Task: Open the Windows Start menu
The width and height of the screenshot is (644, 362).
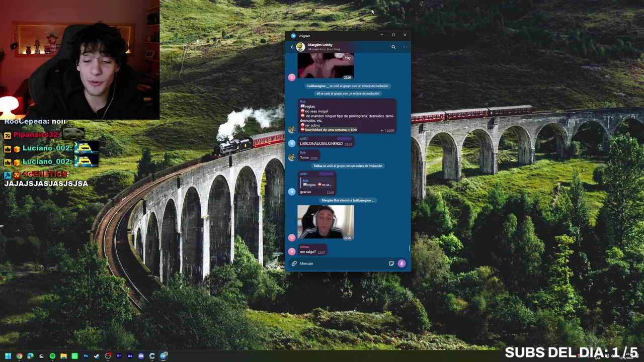Action: pyautogui.click(x=8, y=356)
